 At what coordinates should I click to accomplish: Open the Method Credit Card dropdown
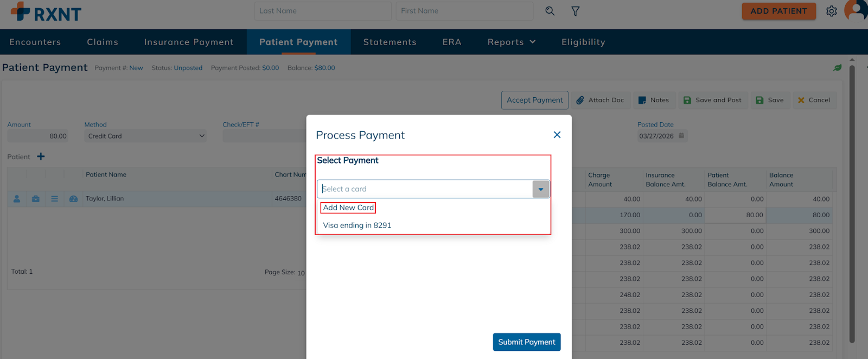(x=146, y=136)
